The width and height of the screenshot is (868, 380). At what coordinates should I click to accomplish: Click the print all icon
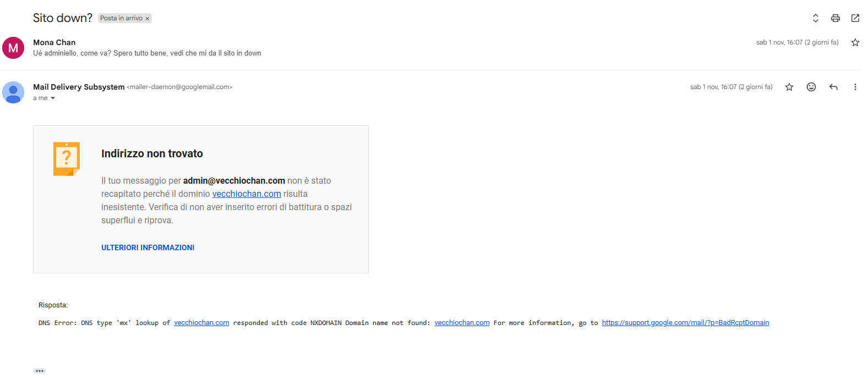(835, 18)
